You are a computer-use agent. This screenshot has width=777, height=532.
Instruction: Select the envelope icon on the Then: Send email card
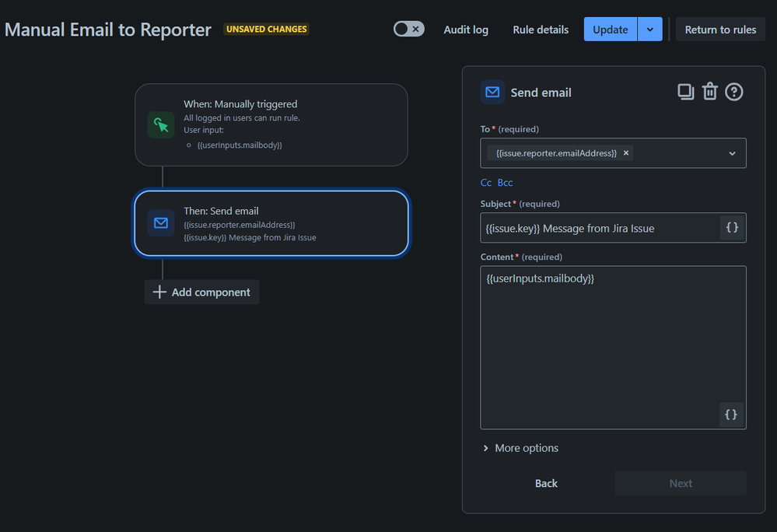[160, 222]
